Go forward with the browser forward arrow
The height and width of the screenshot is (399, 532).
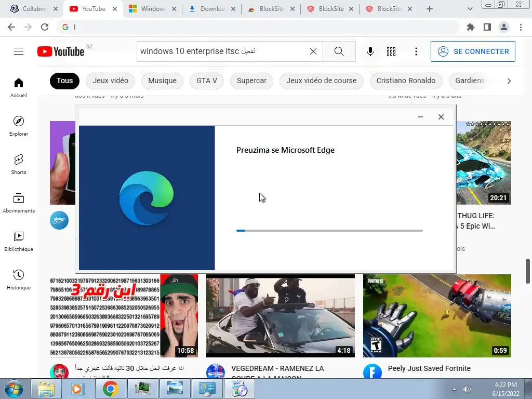click(x=28, y=27)
